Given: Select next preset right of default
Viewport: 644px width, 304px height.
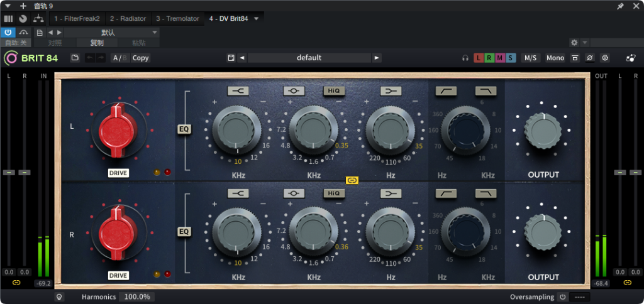Looking at the screenshot, I should coord(377,58).
